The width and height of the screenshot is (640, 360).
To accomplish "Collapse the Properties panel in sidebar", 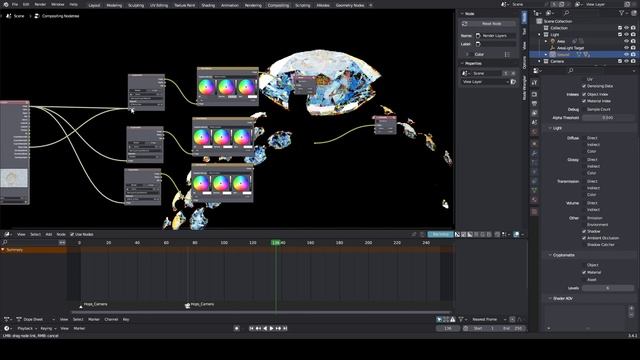I will [x=473, y=63].
